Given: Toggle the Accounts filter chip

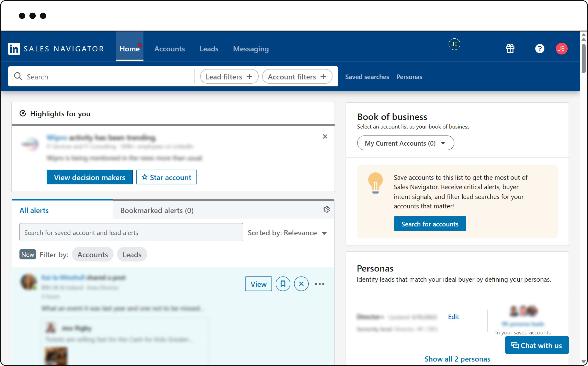Looking at the screenshot, I should pos(93,254).
